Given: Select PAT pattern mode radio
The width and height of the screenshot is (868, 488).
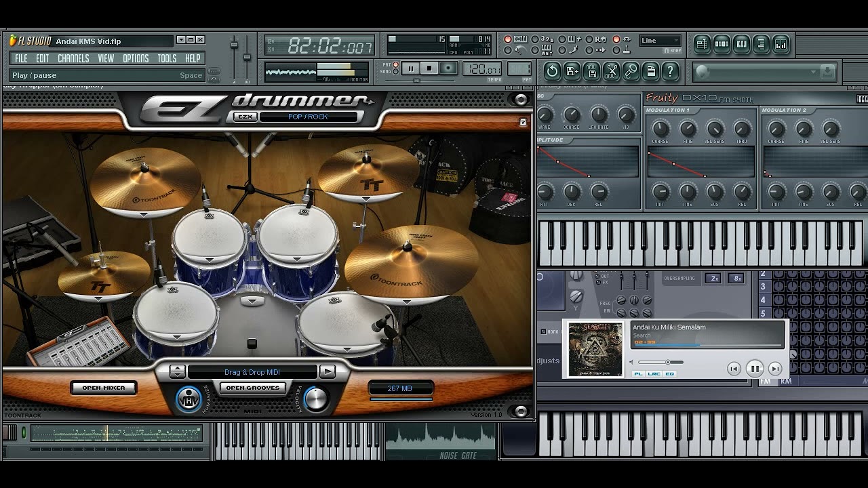Looking at the screenshot, I should pyautogui.click(x=395, y=64).
